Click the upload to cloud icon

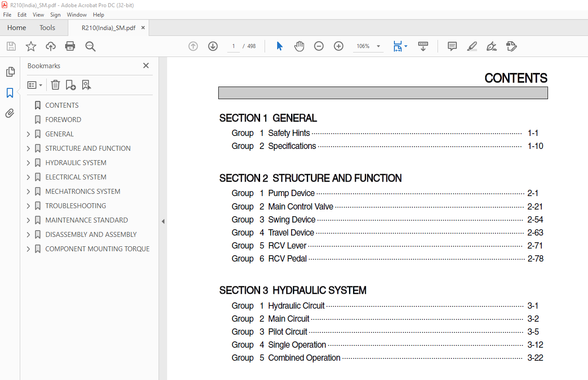pyautogui.click(x=51, y=46)
